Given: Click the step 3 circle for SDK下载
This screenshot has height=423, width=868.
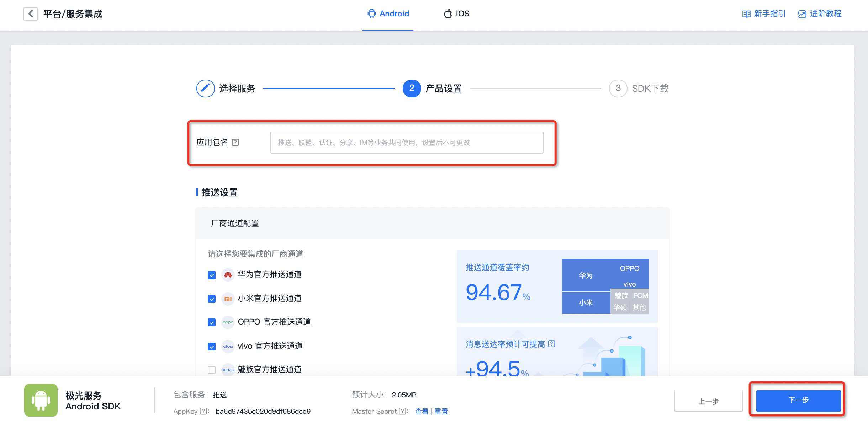Looking at the screenshot, I should click(x=618, y=88).
